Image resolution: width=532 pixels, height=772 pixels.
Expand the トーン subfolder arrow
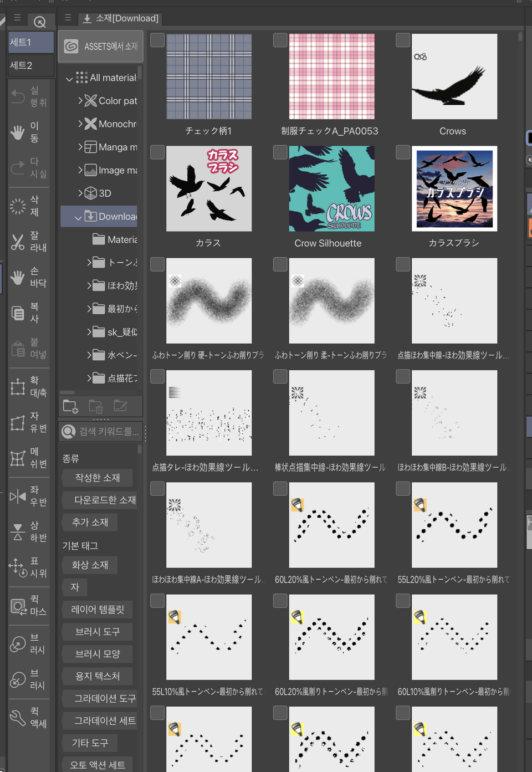[x=89, y=262]
